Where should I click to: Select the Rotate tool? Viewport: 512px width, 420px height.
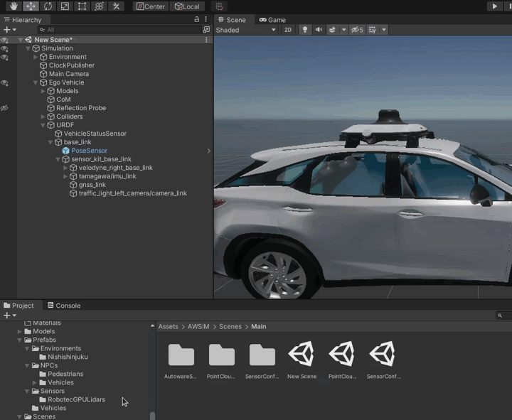click(48, 6)
